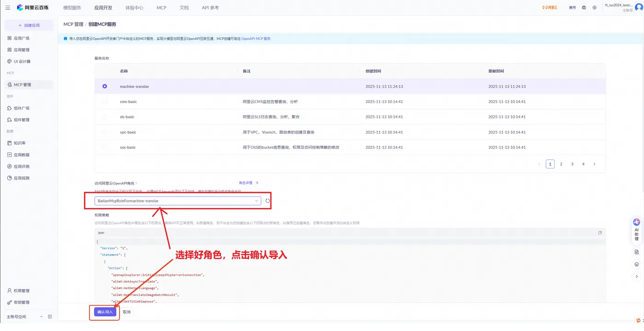This screenshot has width=644, height=331.
Task: Expand the right float bar chevron
Action: click(637, 277)
